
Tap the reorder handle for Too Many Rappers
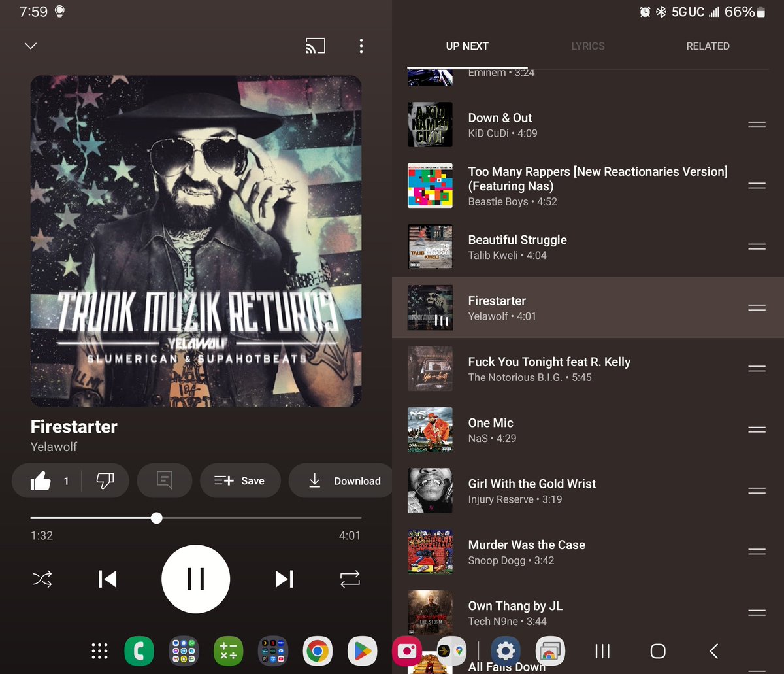[757, 186]
